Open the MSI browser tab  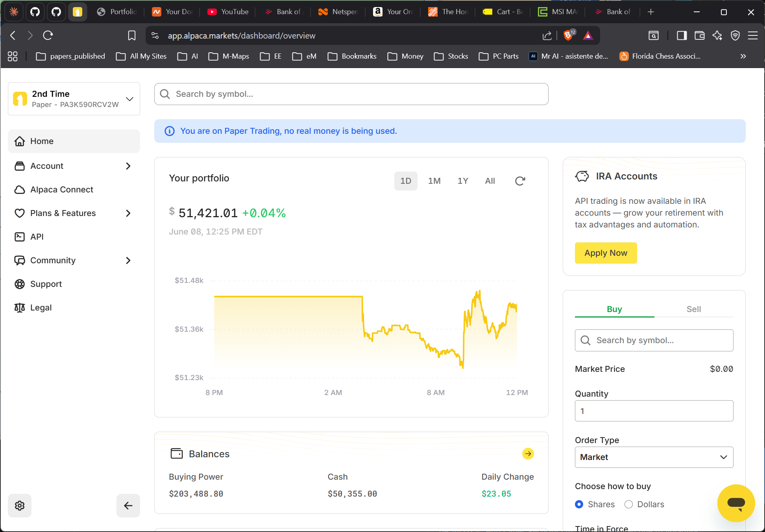click(x=558, y=12)
